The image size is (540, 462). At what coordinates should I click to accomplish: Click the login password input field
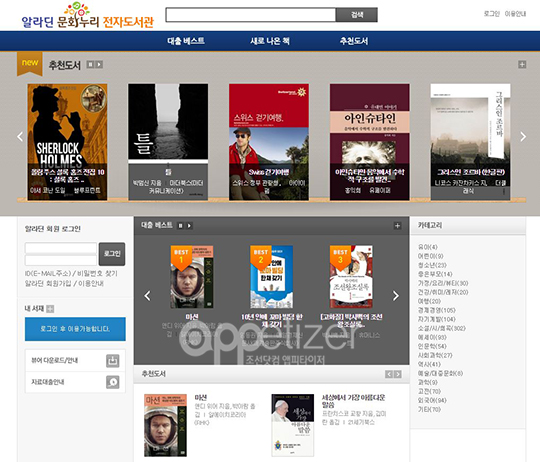61,260
